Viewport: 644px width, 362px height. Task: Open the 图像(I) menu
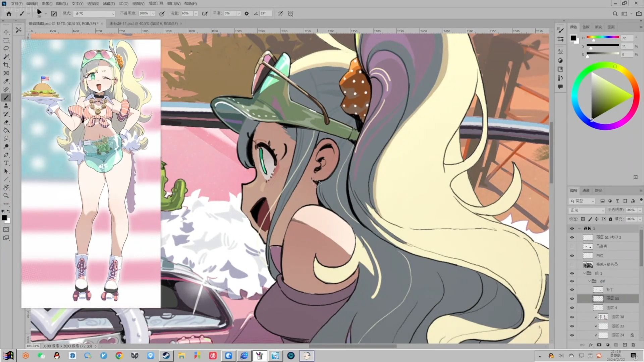pos(47,4)
